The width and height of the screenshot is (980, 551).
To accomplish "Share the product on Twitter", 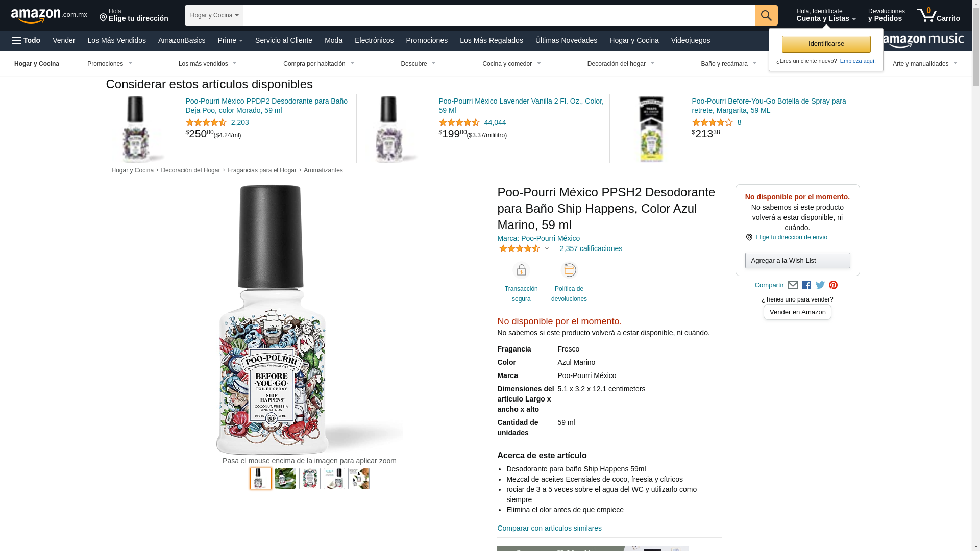I will [820, 285].
